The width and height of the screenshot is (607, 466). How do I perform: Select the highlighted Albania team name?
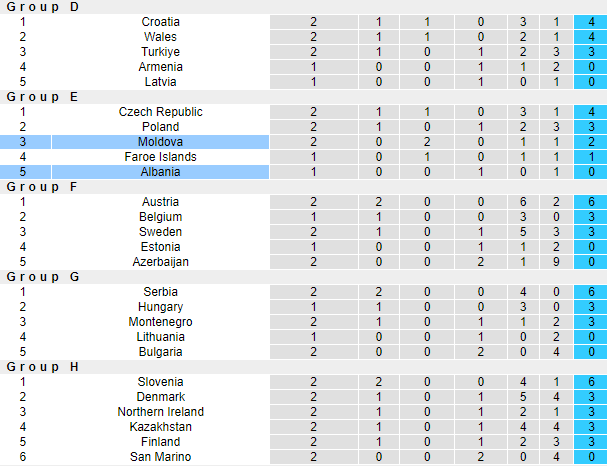pyautogui.click(x=160, y=172)
